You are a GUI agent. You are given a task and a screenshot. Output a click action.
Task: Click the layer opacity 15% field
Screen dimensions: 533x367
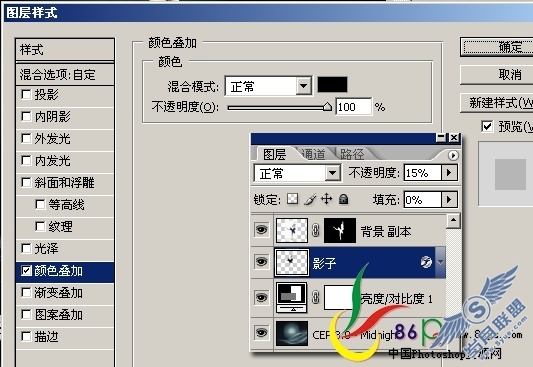pos(423,173)
